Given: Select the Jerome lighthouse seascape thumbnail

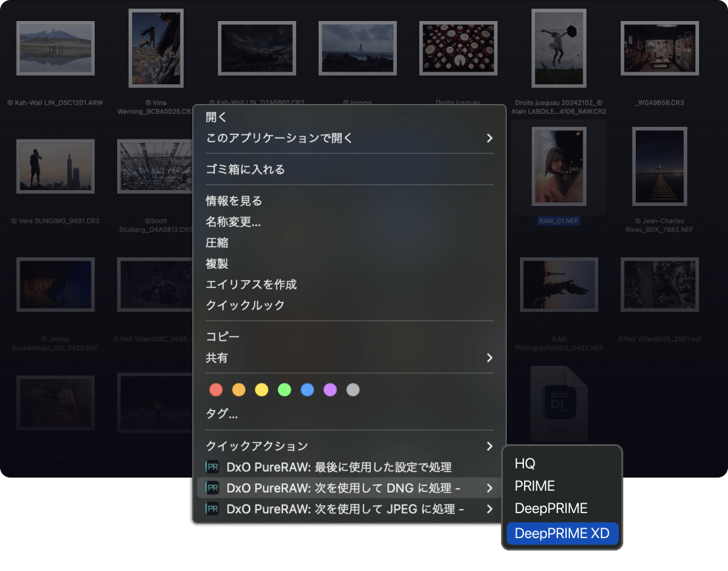Looking at the screenshot, I should click(x=357, y=48).
